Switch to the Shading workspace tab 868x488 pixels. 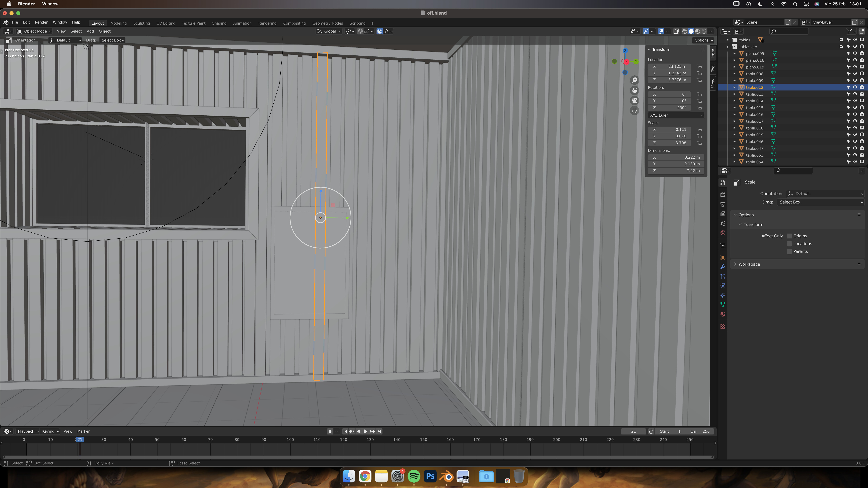click(219, 23)
